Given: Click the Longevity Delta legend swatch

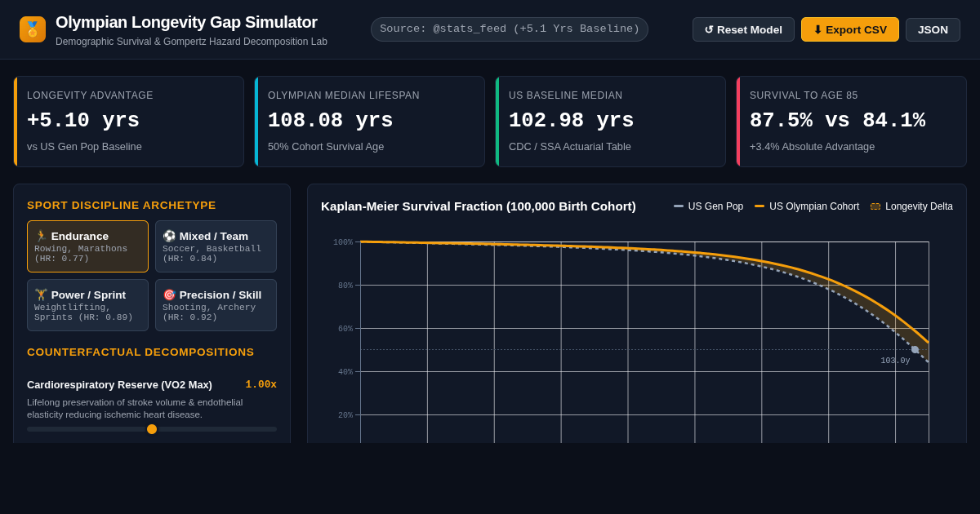Looking at the screenshot, I should tap(875, 206).
